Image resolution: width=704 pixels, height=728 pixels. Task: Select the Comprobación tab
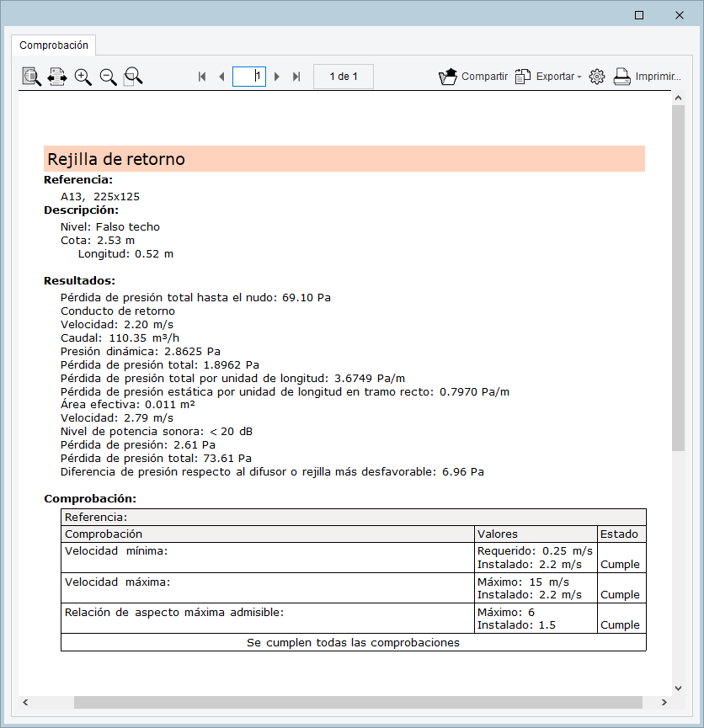[53, 45]
